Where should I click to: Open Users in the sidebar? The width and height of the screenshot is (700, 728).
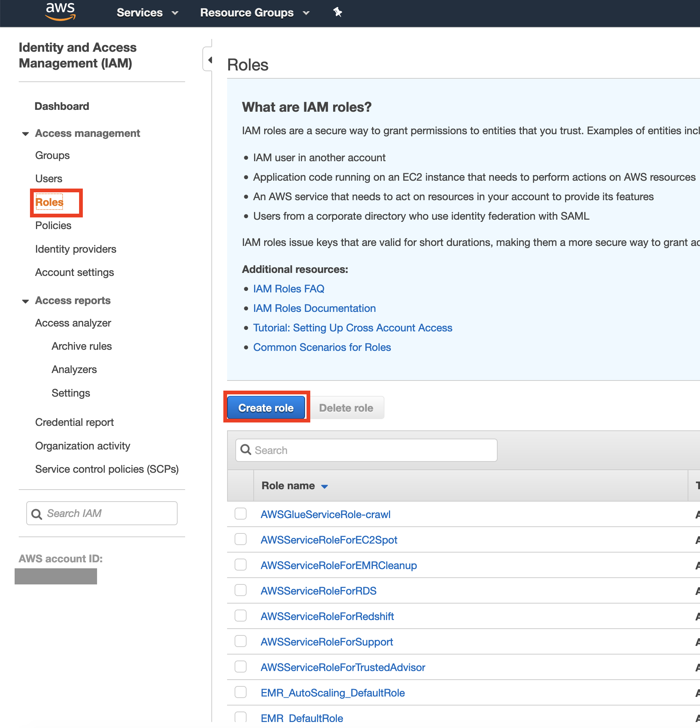tap(49, 179)
